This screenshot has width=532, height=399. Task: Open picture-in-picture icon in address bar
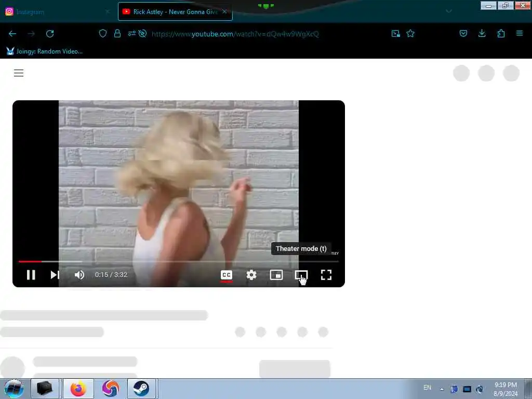[x=395, y=33]
